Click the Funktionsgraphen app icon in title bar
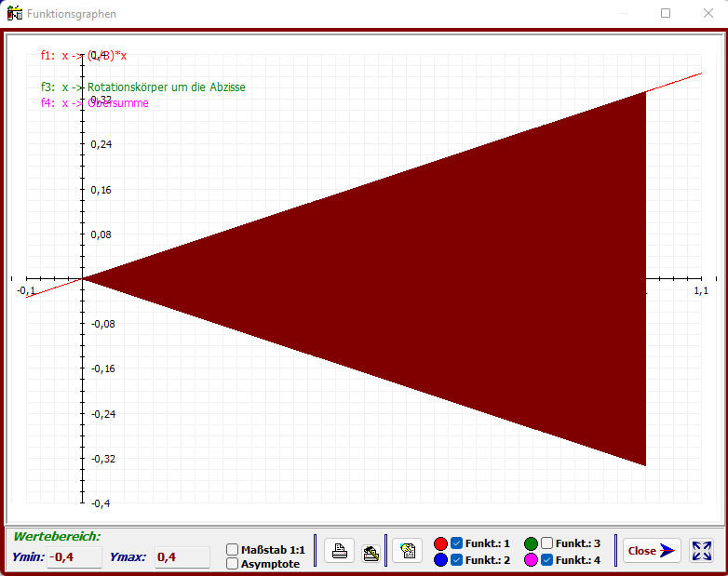 click(x=15, y=14)
